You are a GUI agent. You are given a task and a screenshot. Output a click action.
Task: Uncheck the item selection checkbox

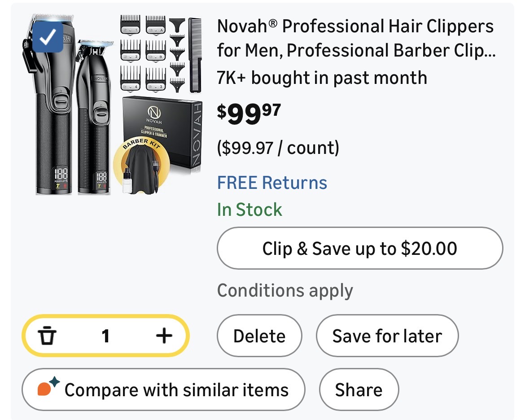click(x=48, y=39)
